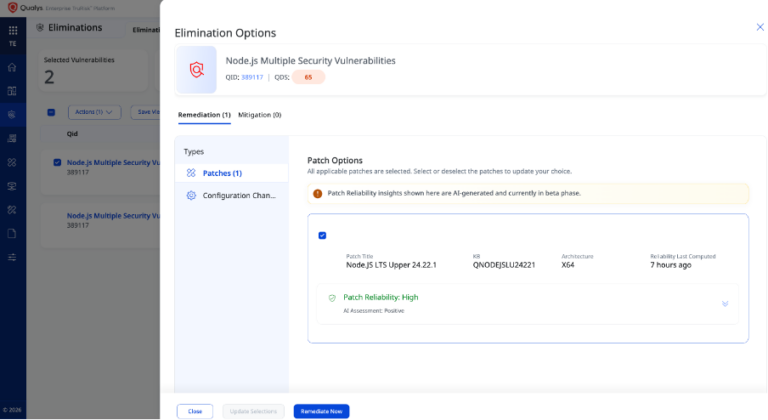Open the sliders configuration sidebar icon
Screen dimensions: 768x420
click(12, 257)
